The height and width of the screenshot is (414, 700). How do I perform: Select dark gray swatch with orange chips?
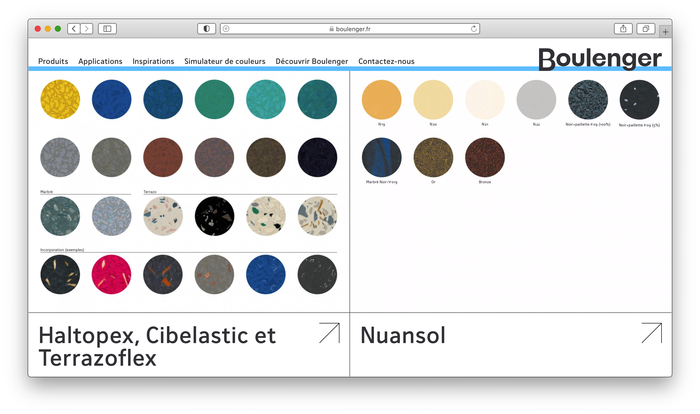click(163, 274)
